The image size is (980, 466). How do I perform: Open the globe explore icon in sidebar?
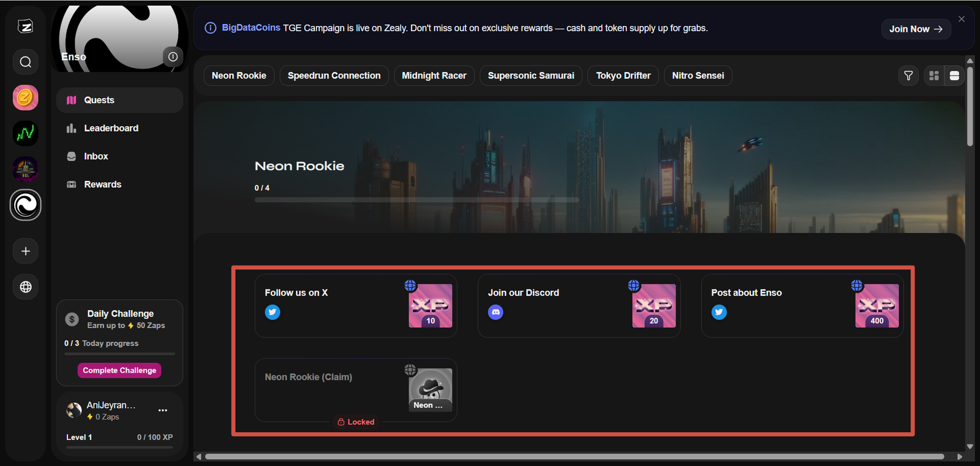pyautogui.click(x=25, y=287)
